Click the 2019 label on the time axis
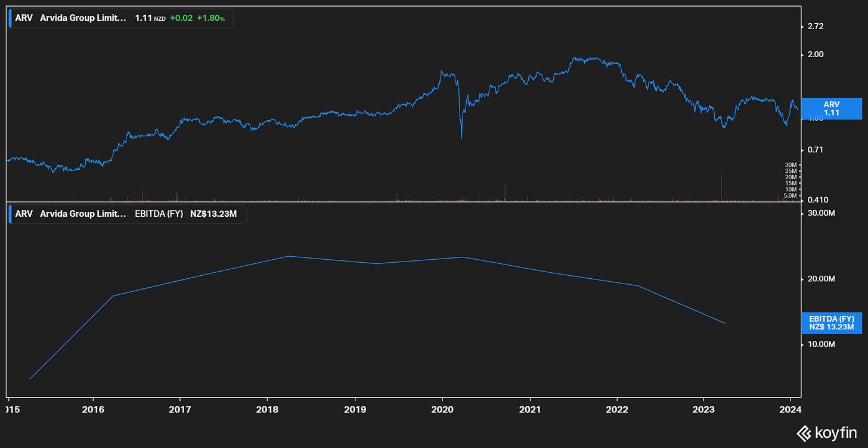 355,410
